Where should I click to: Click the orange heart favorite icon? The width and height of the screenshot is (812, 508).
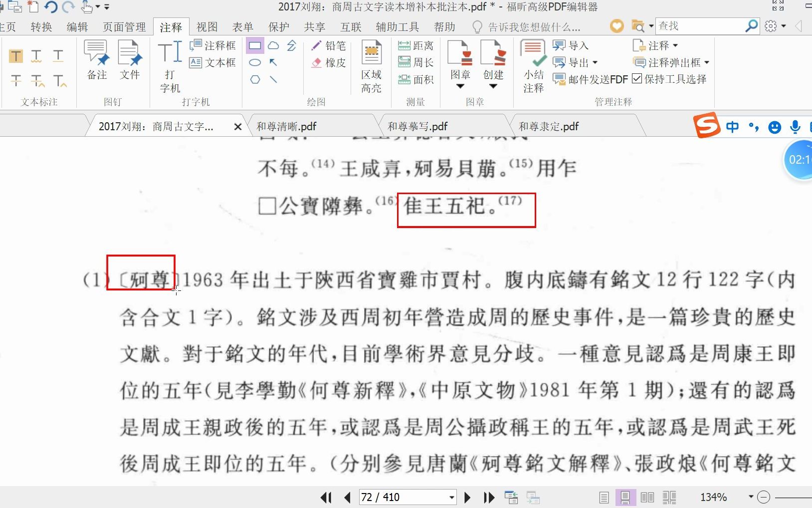[617, 26]
